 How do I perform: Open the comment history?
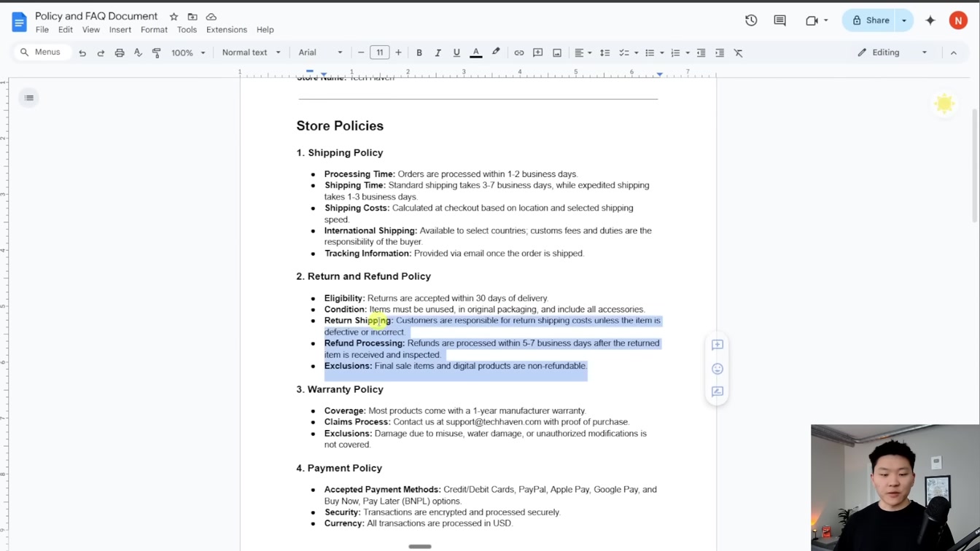[780, 20]
